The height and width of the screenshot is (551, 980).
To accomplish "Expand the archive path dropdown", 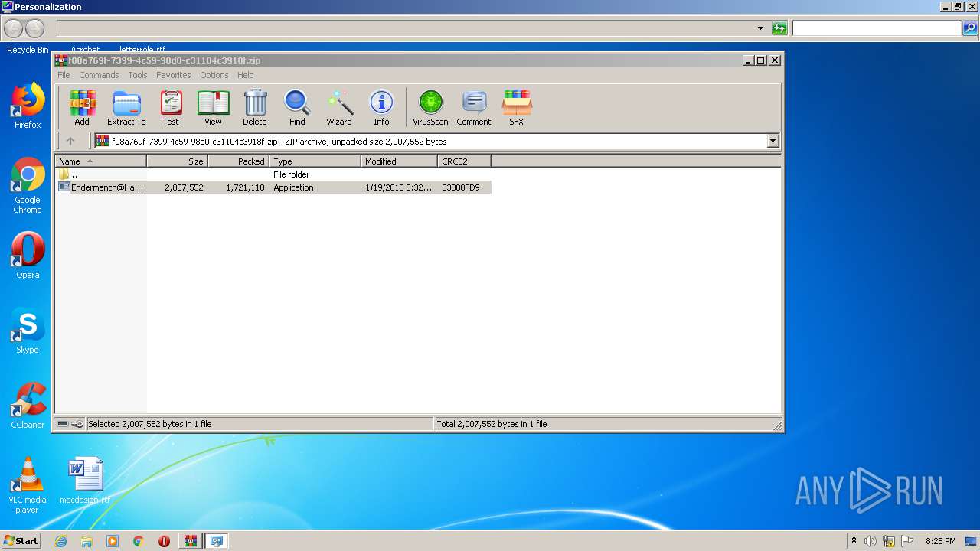I will [773, 141].
